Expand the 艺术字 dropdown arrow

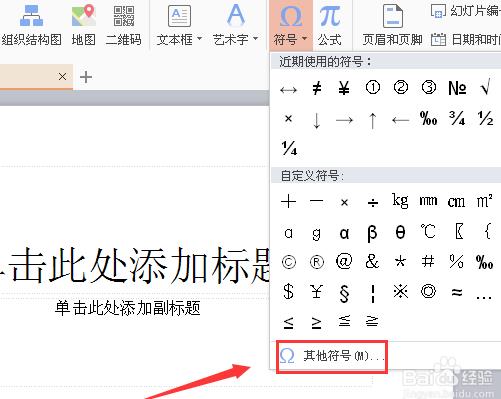point(255,39)
